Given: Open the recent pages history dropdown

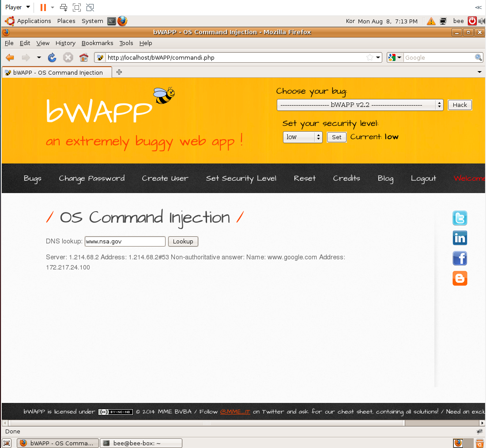Looking at the screenshot, I should pos(39,57).
